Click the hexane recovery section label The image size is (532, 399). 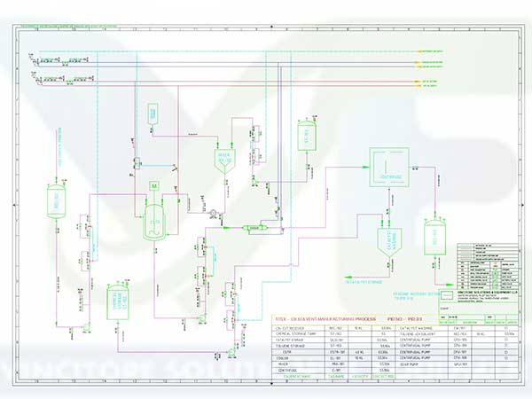coord(417,296)
